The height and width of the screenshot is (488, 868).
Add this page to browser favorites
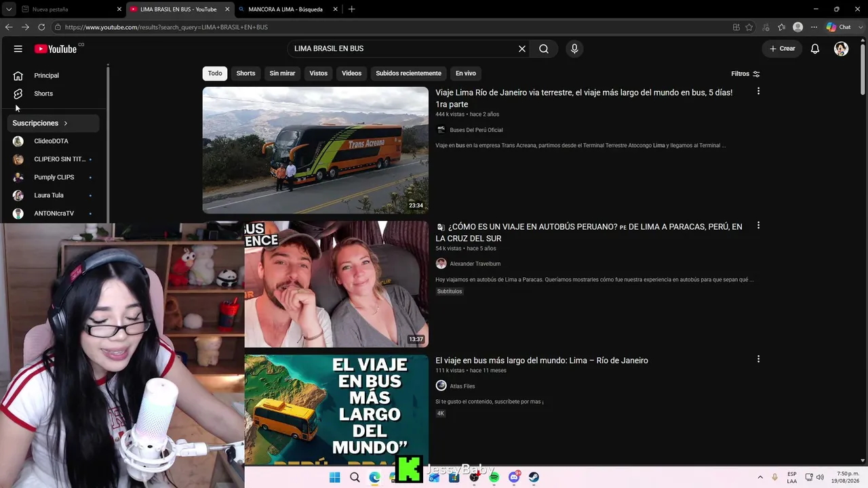[749, 27]
